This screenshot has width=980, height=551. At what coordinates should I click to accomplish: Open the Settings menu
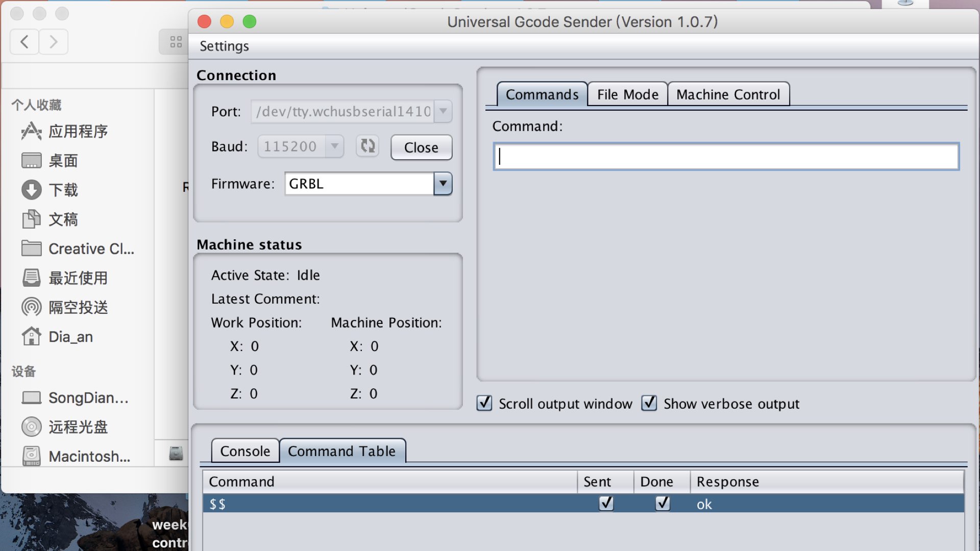pyautogui.click(x=224, y=46)
